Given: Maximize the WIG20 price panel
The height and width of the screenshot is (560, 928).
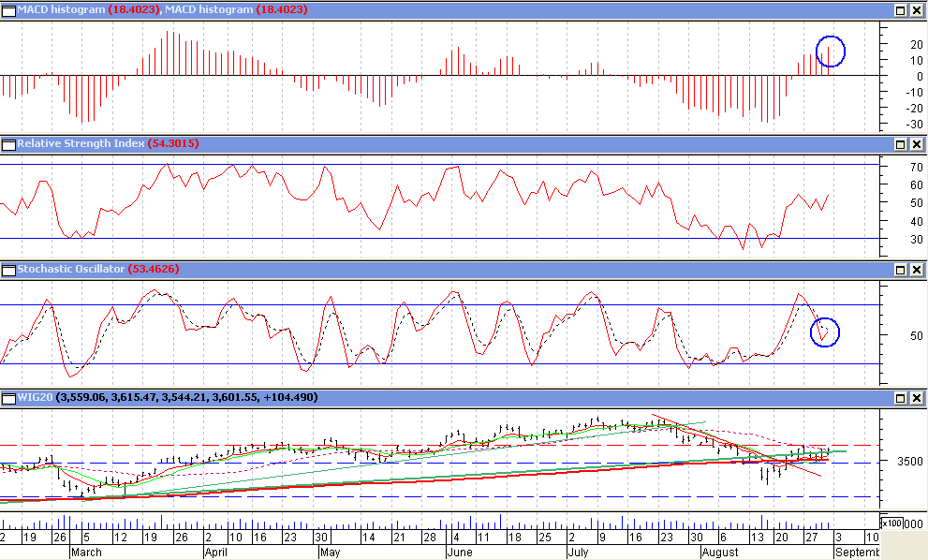Looking at the screenshot, I should point(900,398).
